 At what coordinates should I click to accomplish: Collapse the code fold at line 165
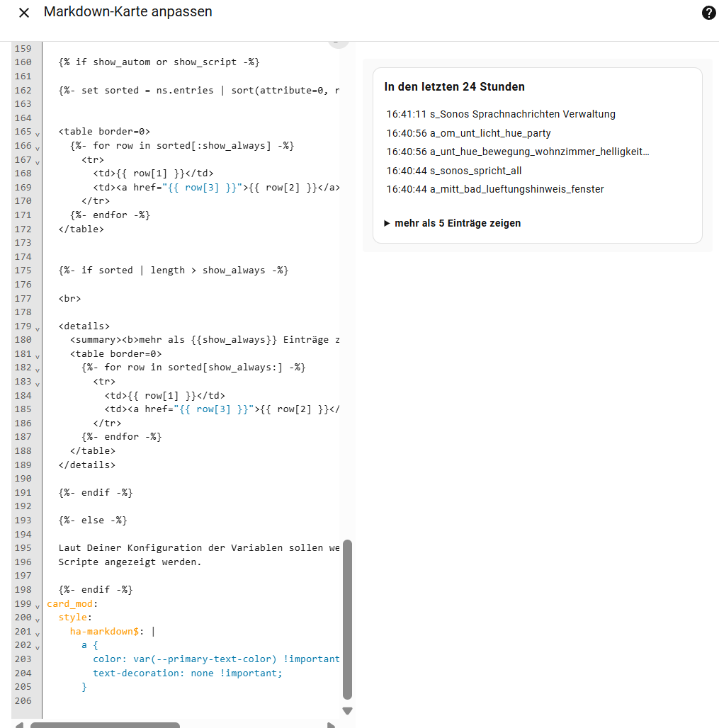37,133
